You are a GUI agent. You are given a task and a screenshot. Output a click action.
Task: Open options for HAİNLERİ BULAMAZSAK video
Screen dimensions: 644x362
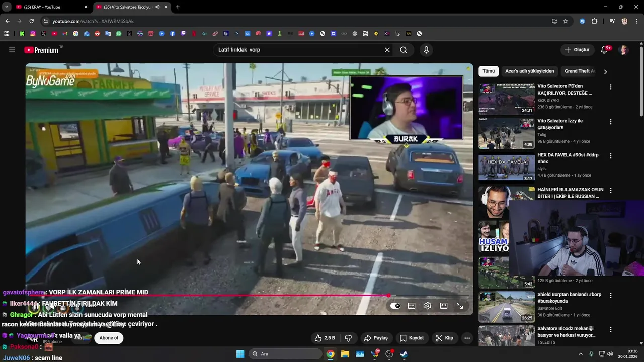[611, 191]
